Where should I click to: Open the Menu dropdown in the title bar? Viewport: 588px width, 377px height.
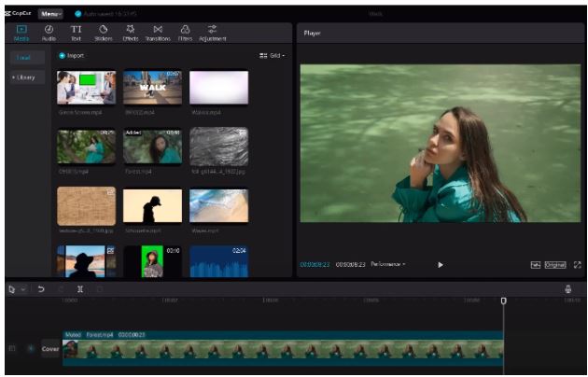[50, 14]
